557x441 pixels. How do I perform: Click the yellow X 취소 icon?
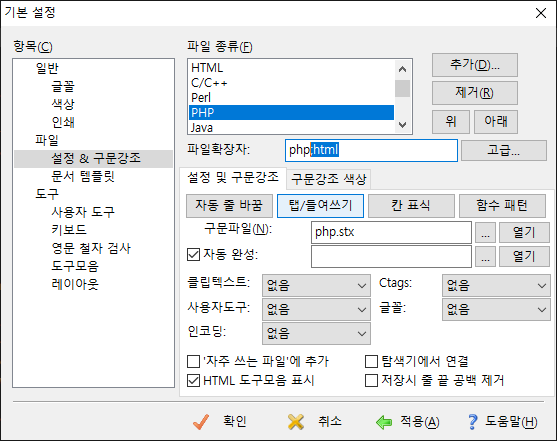(296, 422)
